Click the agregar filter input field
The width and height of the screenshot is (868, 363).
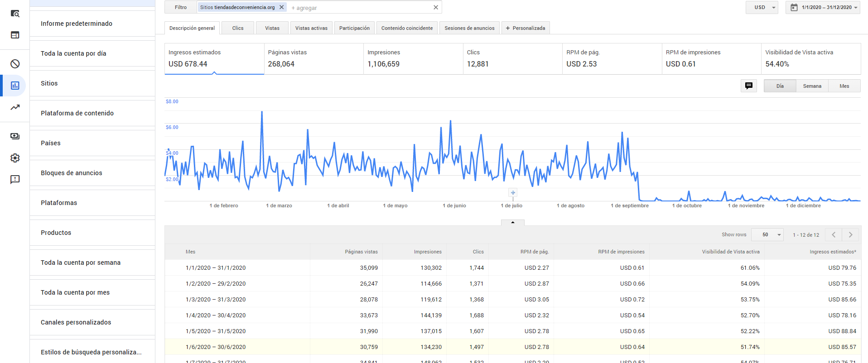coord(360,8)
